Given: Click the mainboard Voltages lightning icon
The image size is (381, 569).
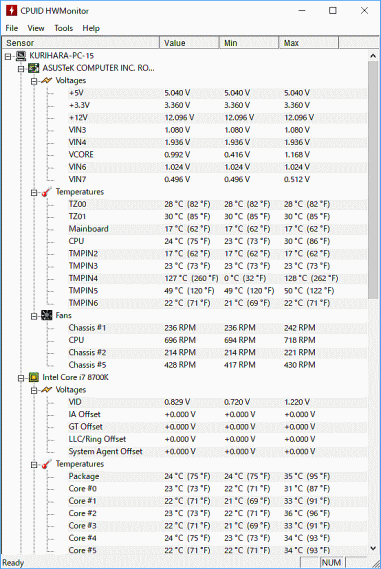Looking at the screenshot, I should tap(47, 80).
